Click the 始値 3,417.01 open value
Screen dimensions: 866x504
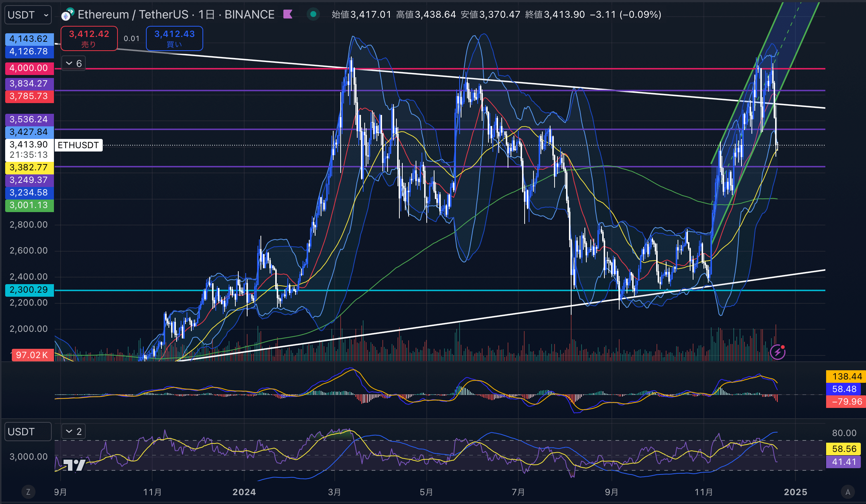[361, 14]
